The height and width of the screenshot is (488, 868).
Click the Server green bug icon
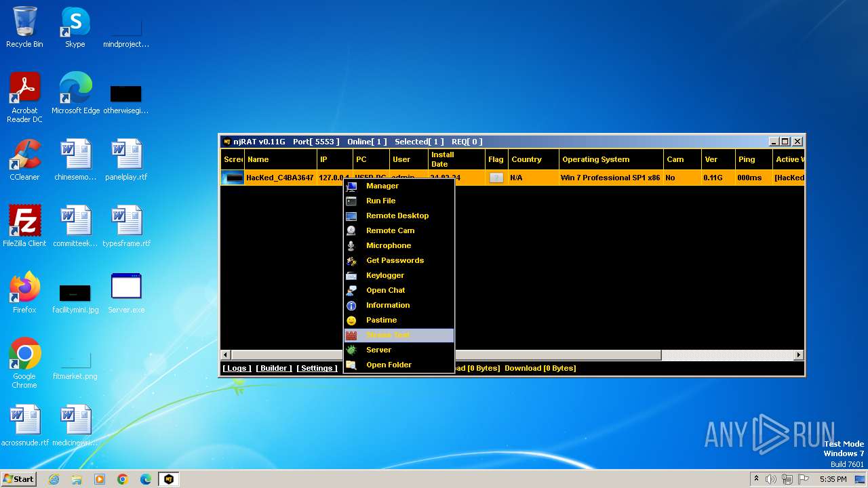[351, 350]
